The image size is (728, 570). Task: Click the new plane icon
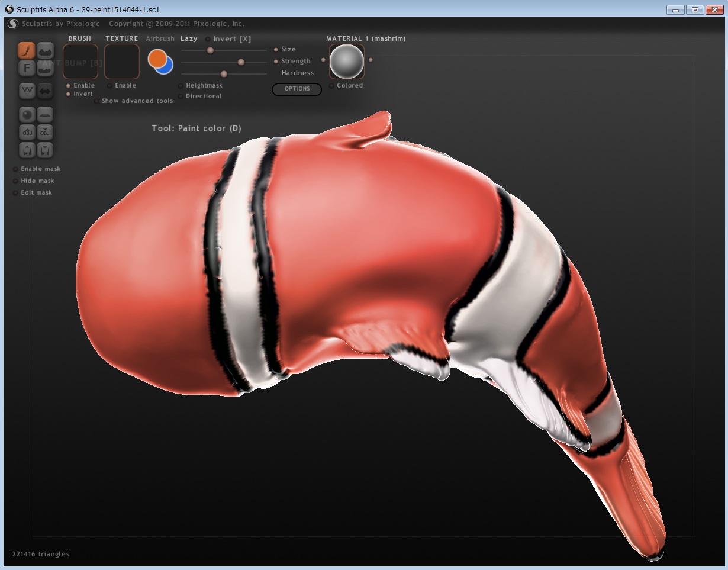(46, 114)
